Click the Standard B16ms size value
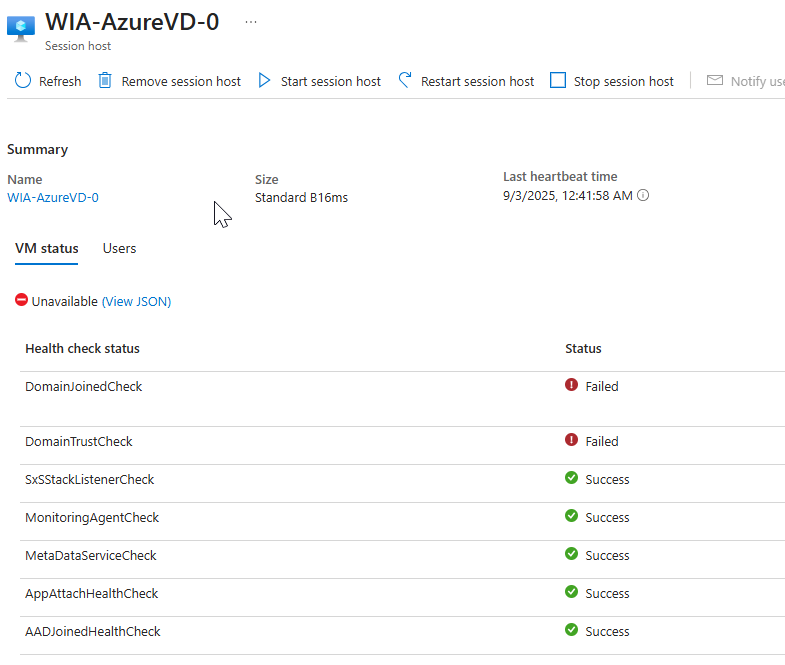The image size is (785, 665). pos(301,198)
